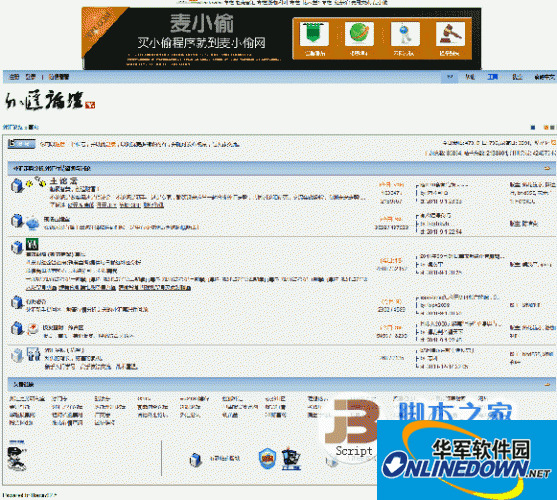This screenshot has width=557, height=500.
Task: Click the blue cloud forum icon
Action: point(33,223)
